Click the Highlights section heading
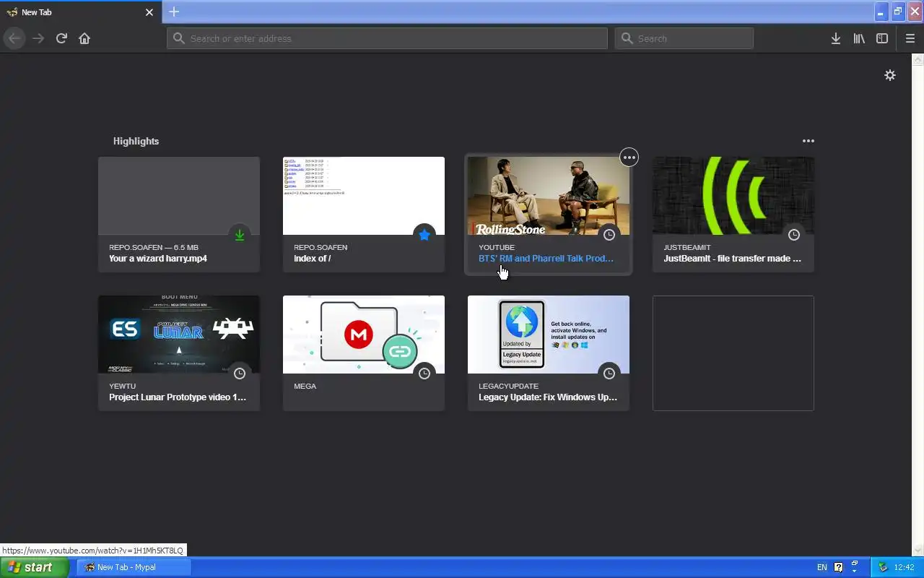This screenshot has height=578, width=924. click(x=136, y=141)
